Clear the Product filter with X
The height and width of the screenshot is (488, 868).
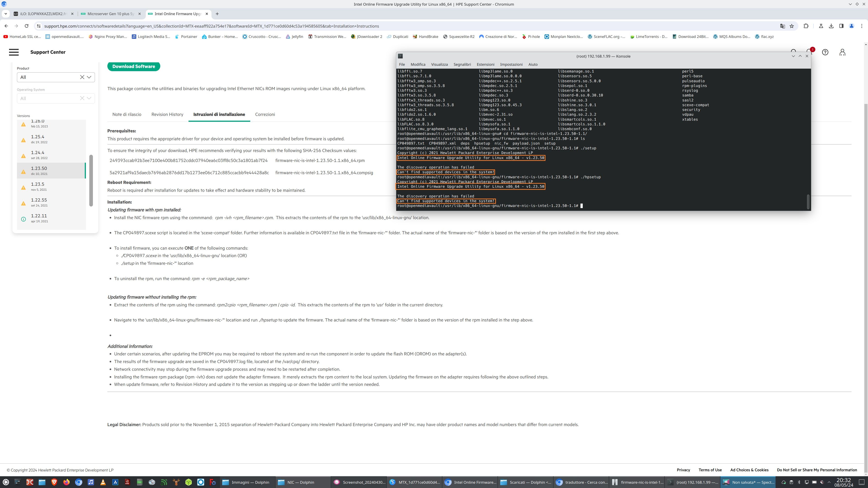[82, 77]
